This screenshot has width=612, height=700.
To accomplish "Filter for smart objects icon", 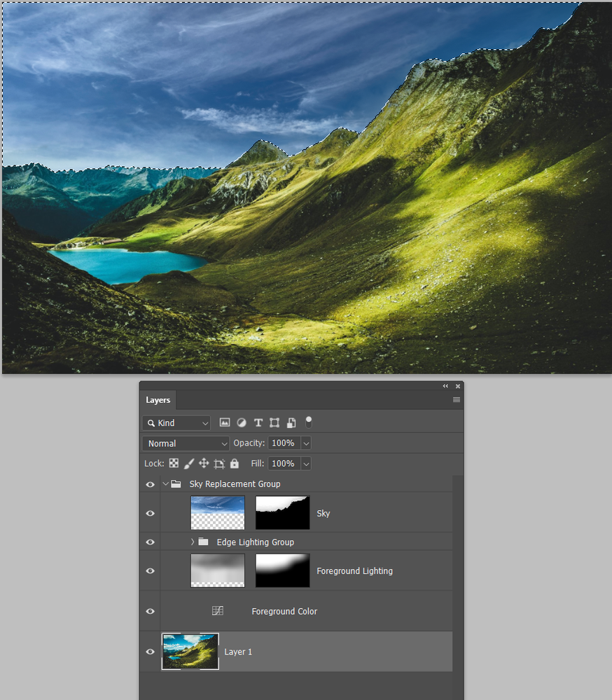I will [291, 423].
